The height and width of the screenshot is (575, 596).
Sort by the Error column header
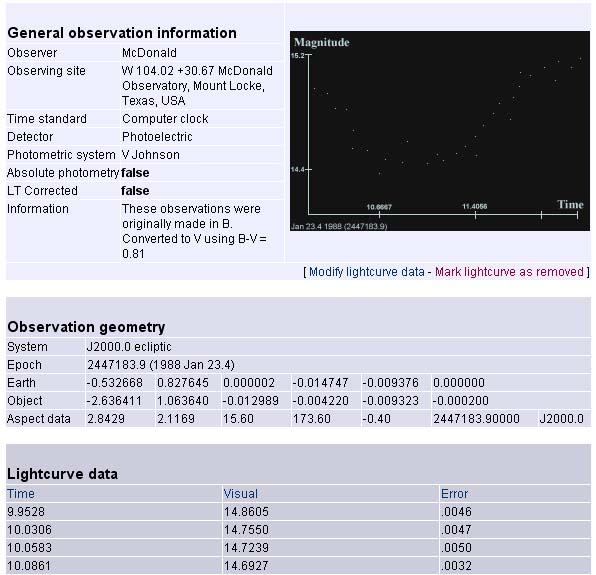pos(454,494)
